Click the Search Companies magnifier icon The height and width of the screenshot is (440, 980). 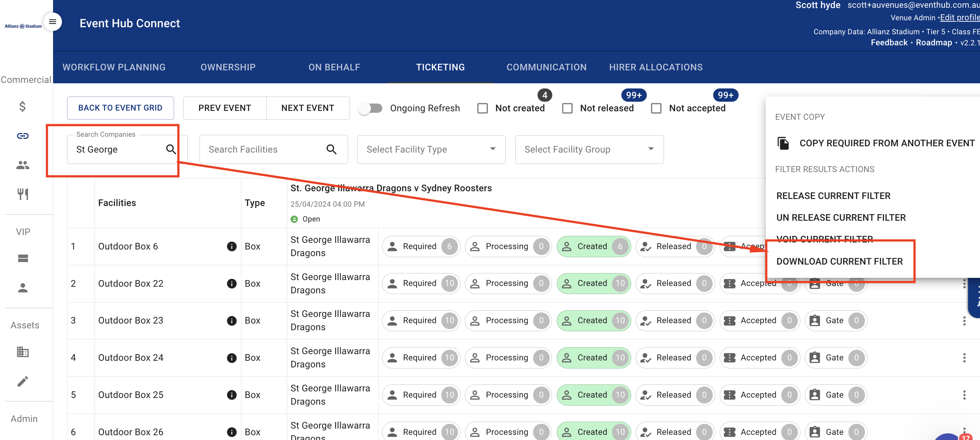coord(171,150)
